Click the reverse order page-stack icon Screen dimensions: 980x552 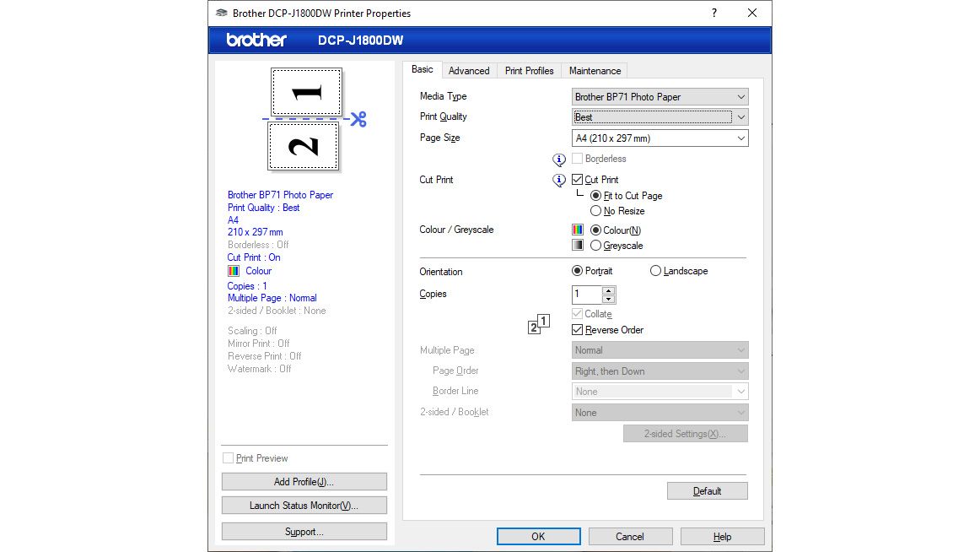539,324
